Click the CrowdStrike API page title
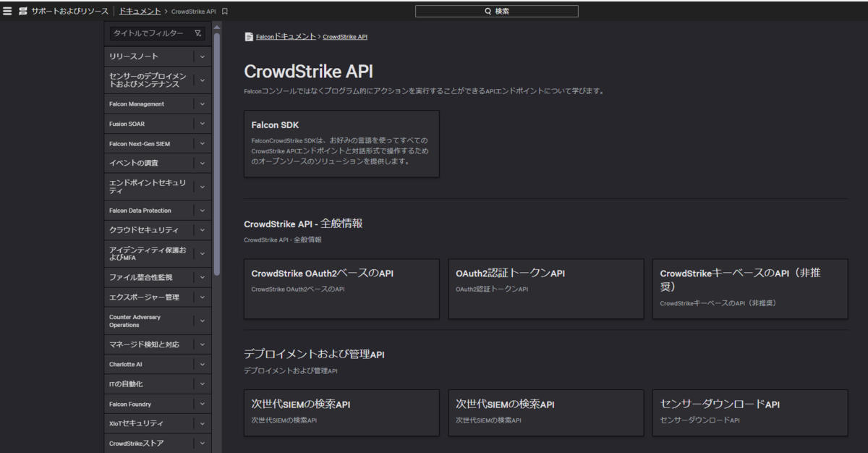This screenshot has height=453, width=868. (309, 72)
